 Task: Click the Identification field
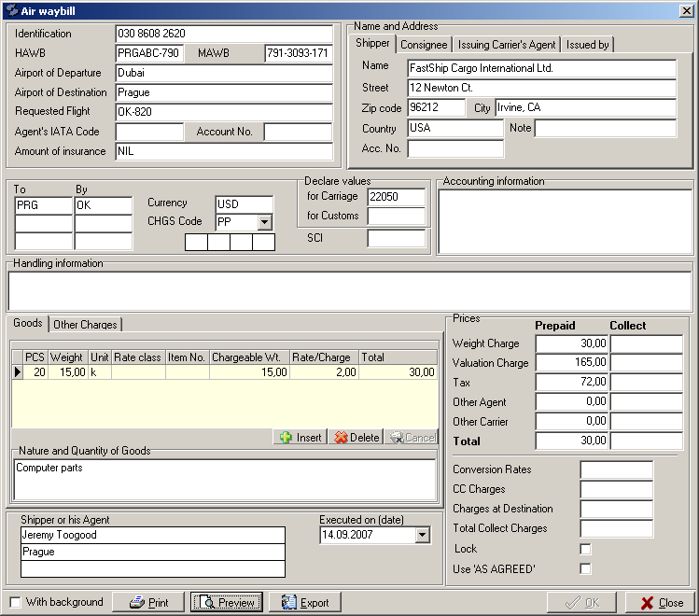tap(224, 34)
